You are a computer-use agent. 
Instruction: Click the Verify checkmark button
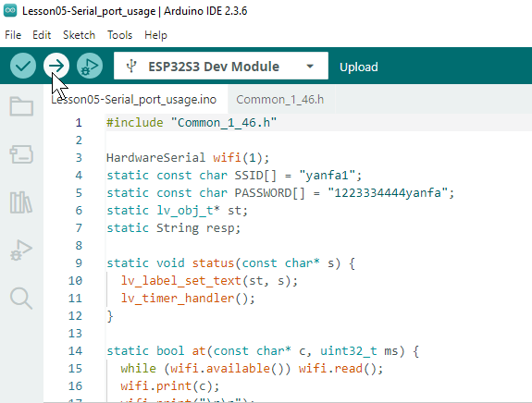[23, 66]
